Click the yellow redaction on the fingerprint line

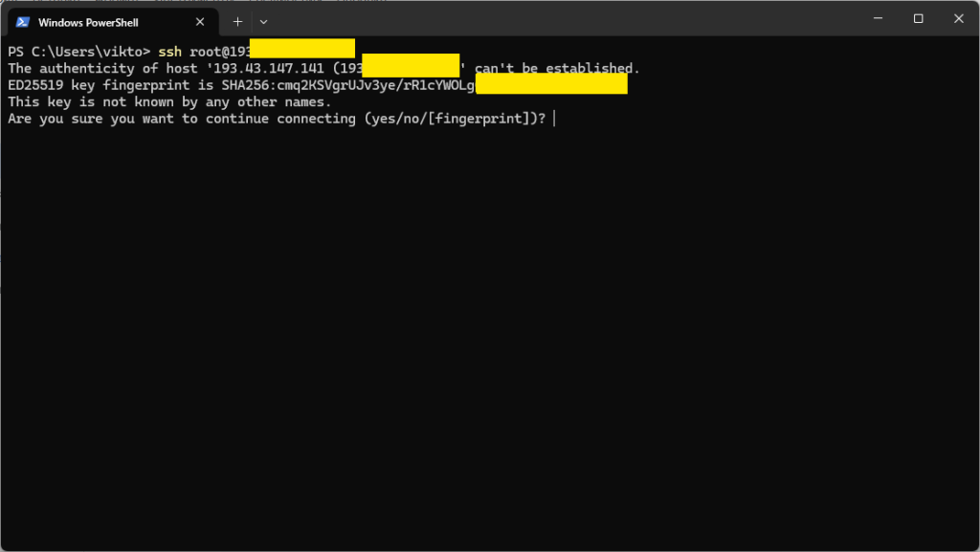point(552,83)
